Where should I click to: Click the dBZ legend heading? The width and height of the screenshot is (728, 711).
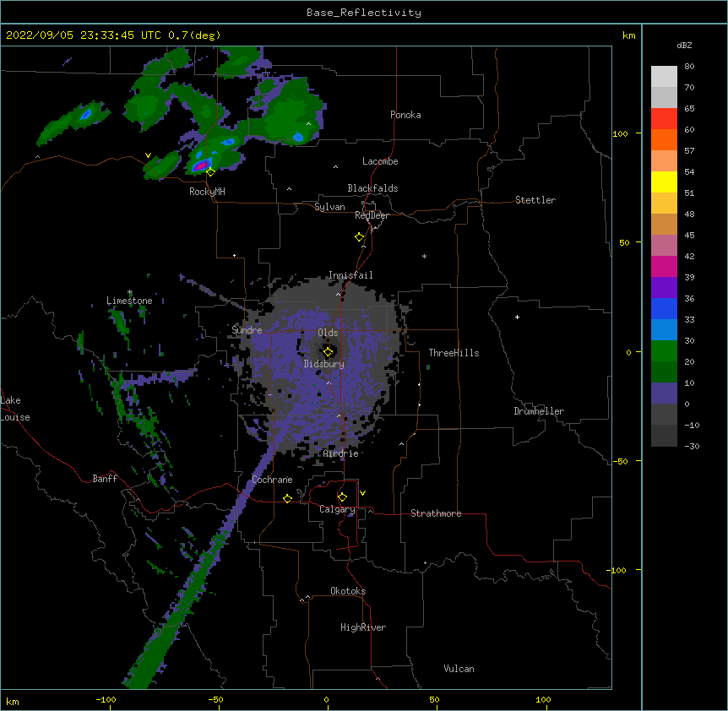684,45
